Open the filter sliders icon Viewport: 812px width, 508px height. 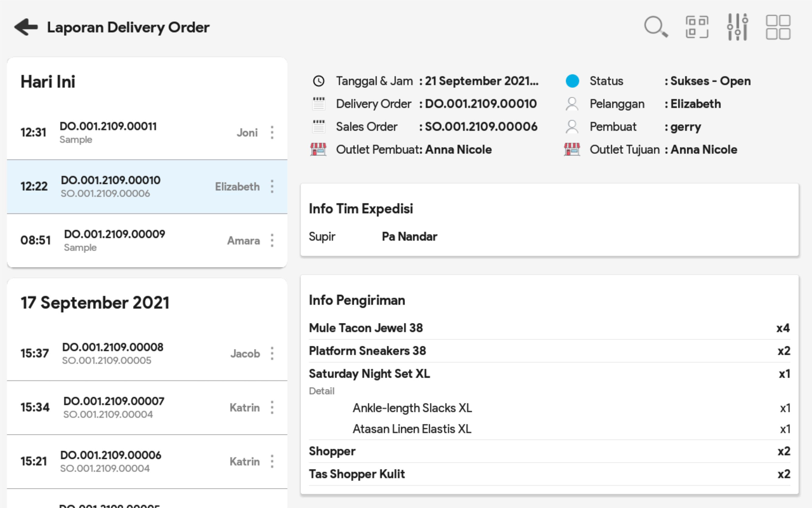coord(737,27)
